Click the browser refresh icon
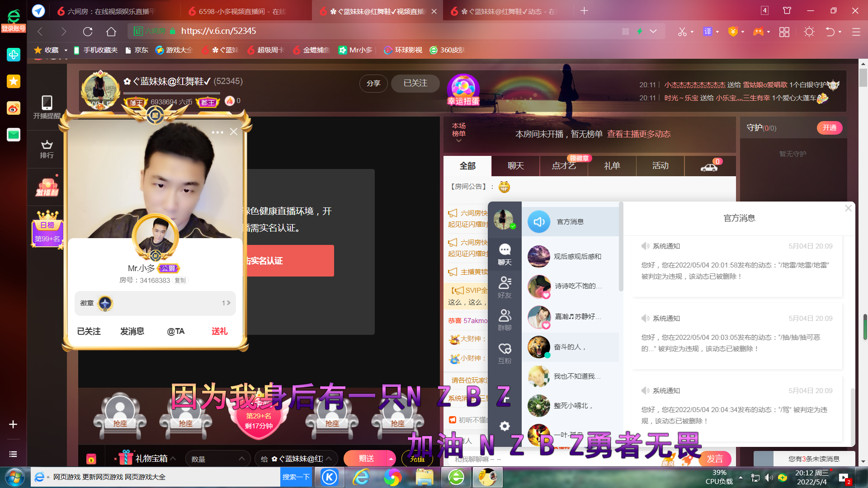The image size is (868, 488). pyautogui.click(x=88, y=31)
